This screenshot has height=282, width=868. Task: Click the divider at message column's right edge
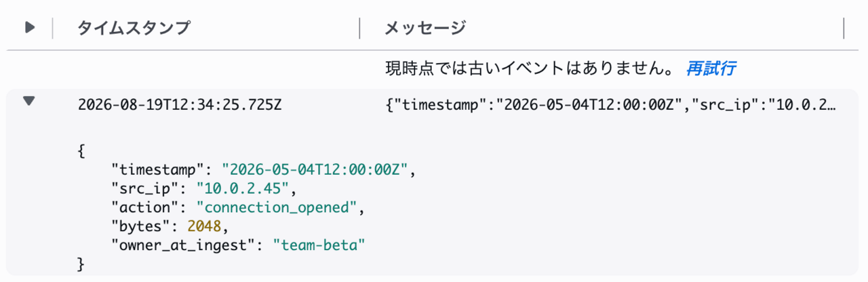pos(844,28)
